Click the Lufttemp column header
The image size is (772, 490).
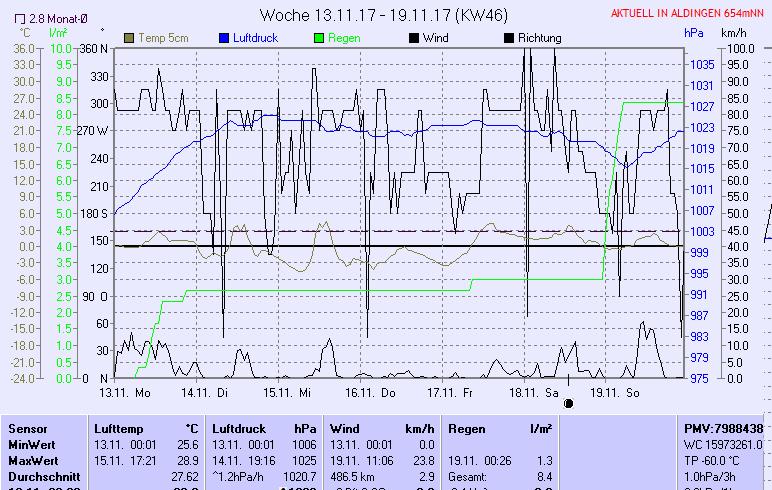[x=121, y=428]
